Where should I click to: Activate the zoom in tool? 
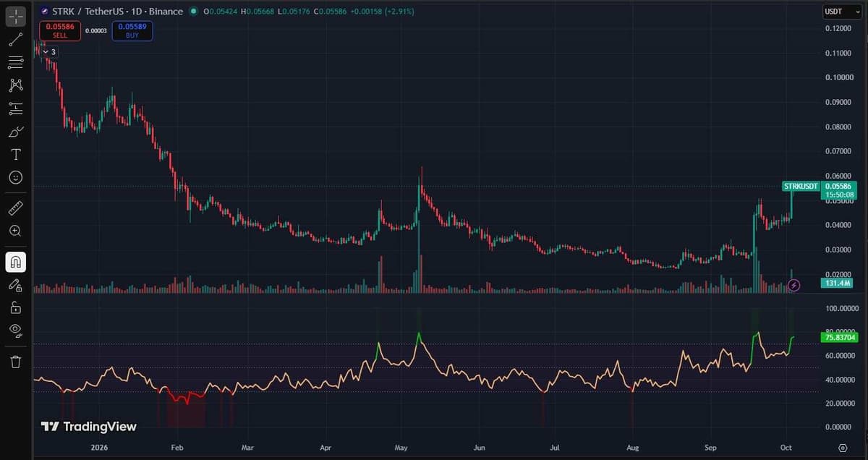point(16,231)
